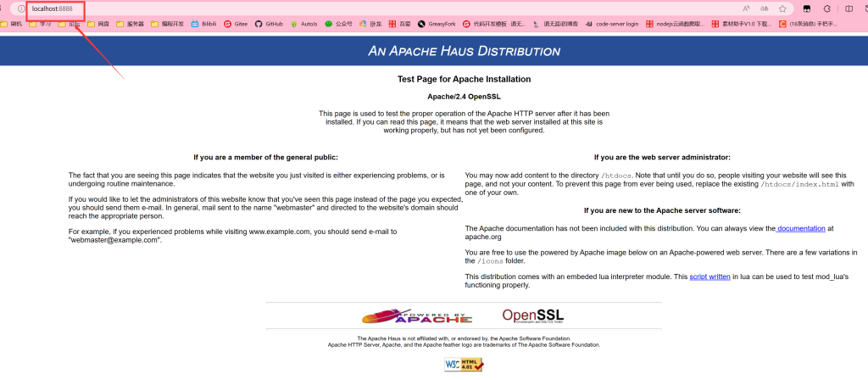Open the black extension icon in toolbar
This screenshot has height=380, width=868.
pos(808,8)
